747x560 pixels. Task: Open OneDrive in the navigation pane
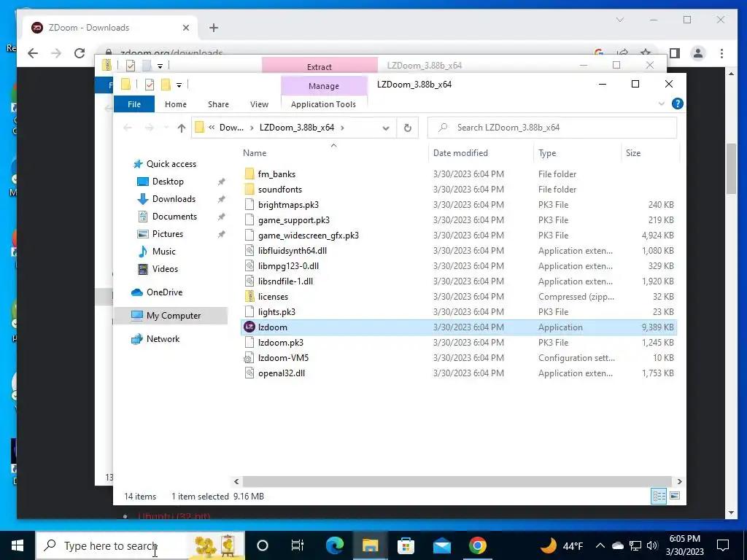coord(164,292)
